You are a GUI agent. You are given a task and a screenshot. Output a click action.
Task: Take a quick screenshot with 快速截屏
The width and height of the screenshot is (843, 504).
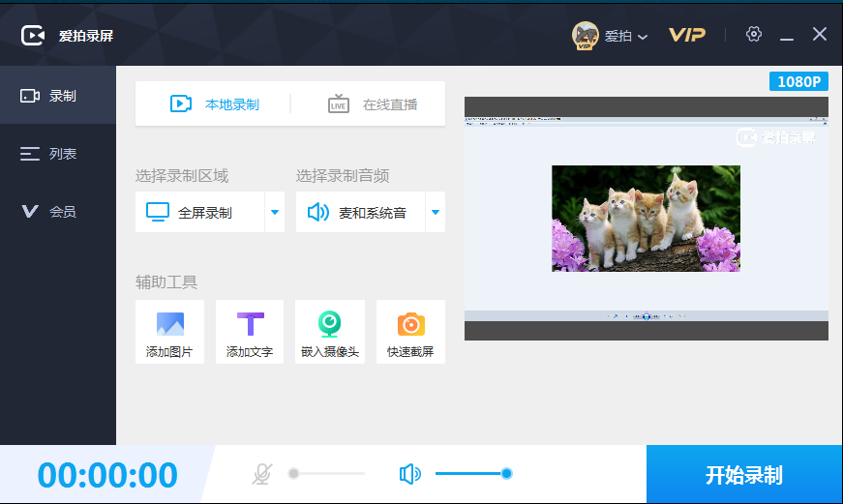click(410, 324)
